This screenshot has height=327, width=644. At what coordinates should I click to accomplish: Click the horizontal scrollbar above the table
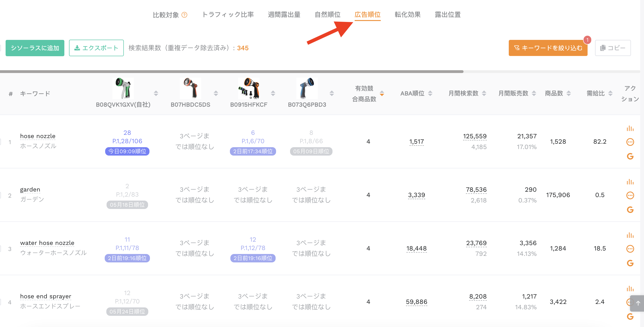[x=232, y=72]
